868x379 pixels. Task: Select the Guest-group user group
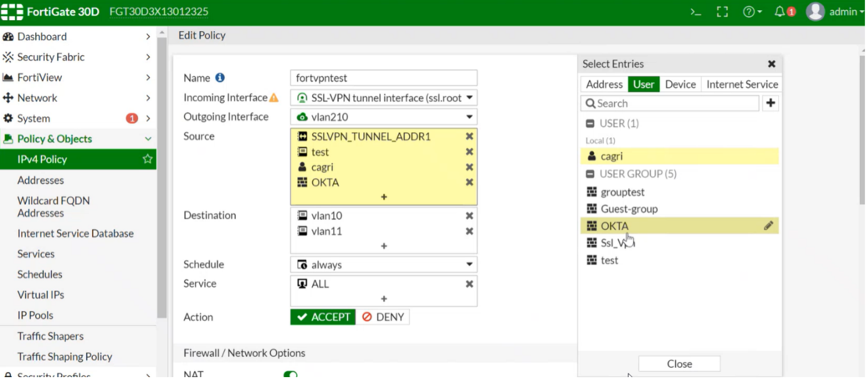tap(680, 209)
